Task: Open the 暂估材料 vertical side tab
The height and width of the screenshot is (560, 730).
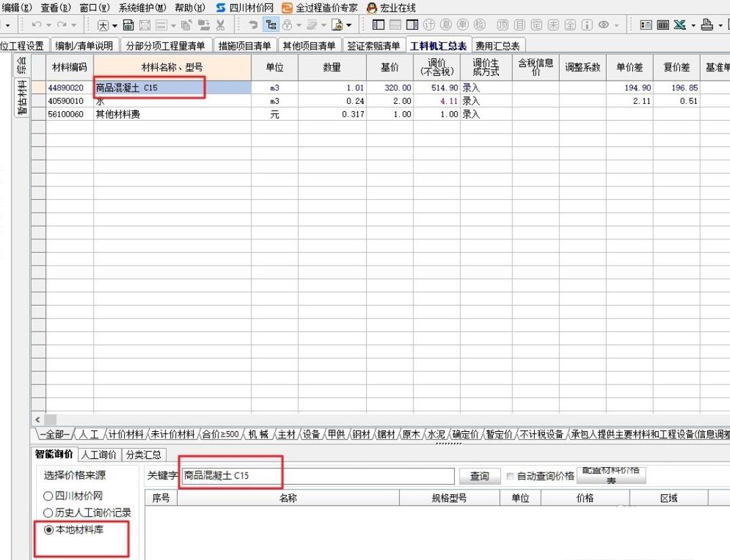Action: tap(22, 98)
